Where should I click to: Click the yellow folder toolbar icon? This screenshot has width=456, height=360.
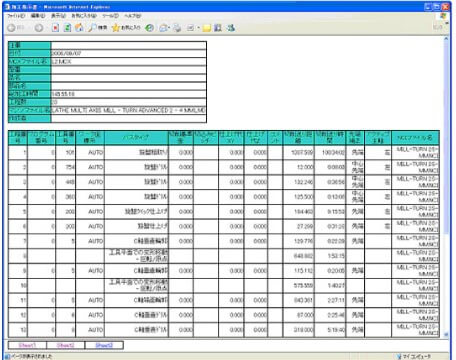pyautogui.click(x=207, y=28)
